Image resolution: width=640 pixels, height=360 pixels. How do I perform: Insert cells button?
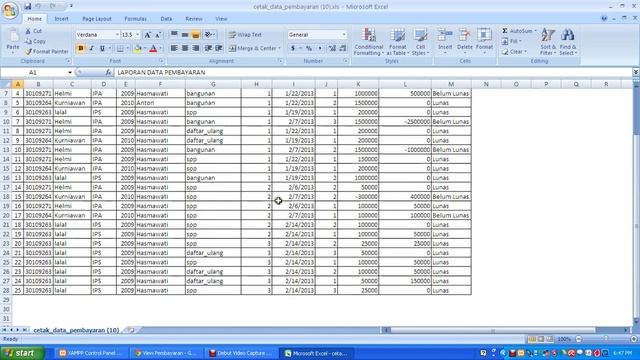coord(445,42)
